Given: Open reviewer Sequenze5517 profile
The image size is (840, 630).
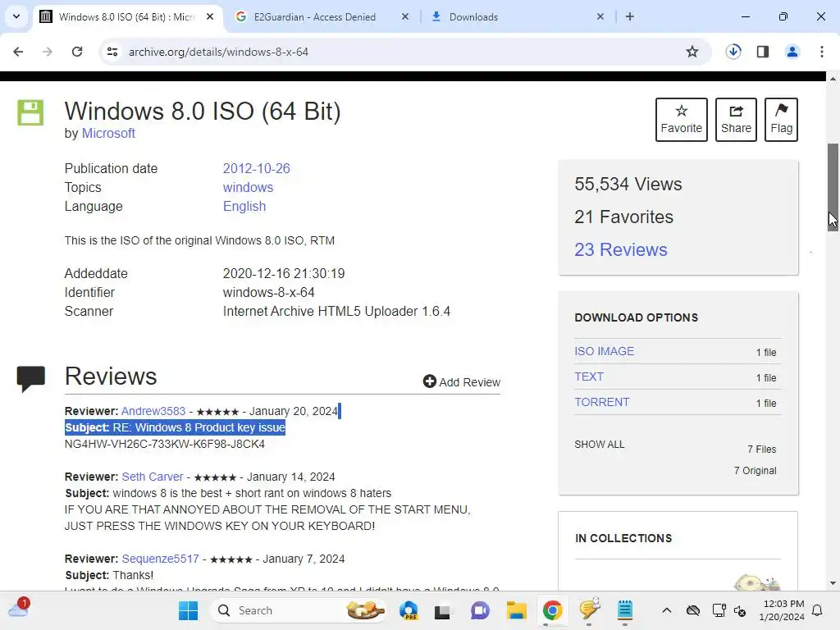Looking at the screenshot, I should (x=160, y=559).
